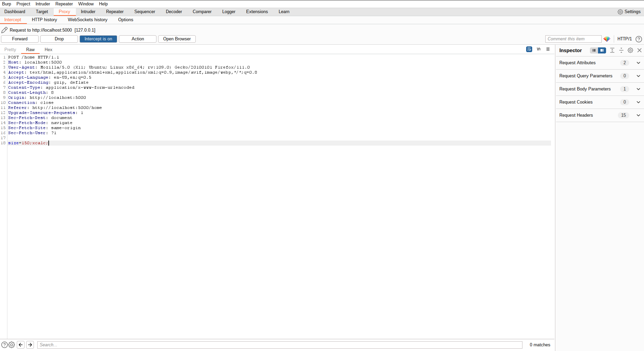Collapse all Inspector sections
Screen dimensions: 644x351
pyautogui.click(x=621, y=50)
